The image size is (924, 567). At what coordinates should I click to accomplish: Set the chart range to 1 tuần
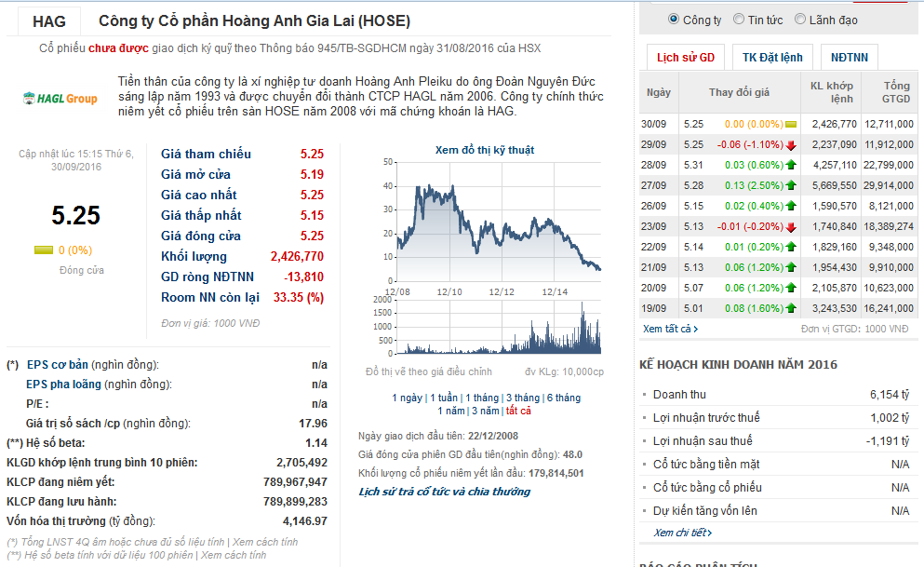tap(444, 398)
